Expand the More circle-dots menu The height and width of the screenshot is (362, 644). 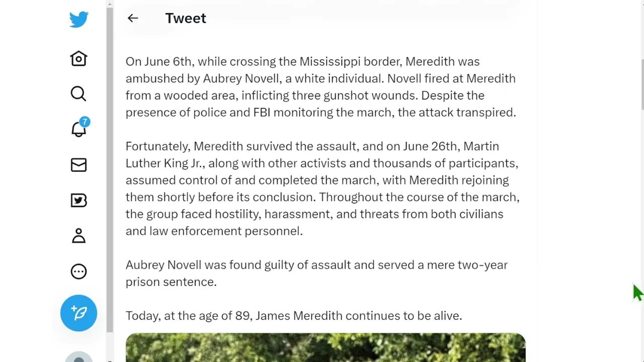point(78,271)
